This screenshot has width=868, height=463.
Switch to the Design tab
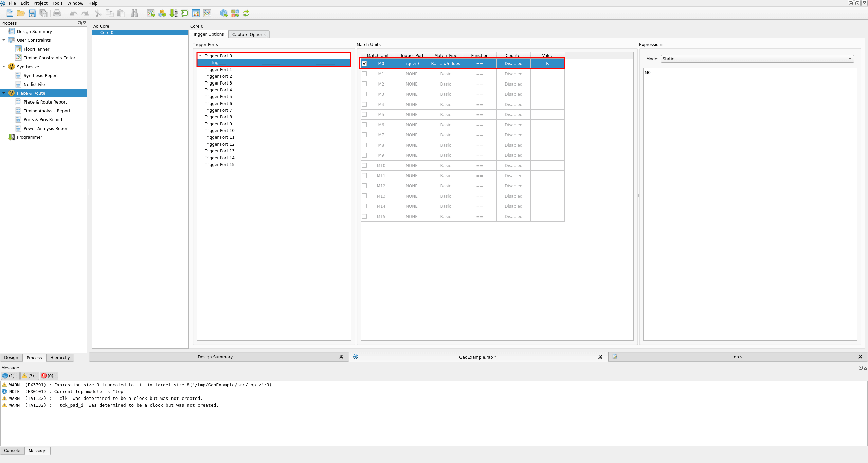pos(11,357)
